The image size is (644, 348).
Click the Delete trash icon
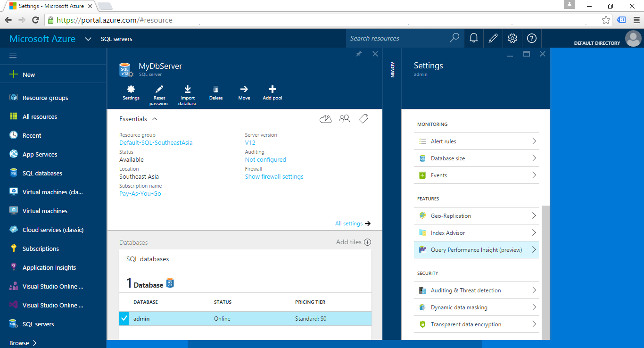(216, 89)
